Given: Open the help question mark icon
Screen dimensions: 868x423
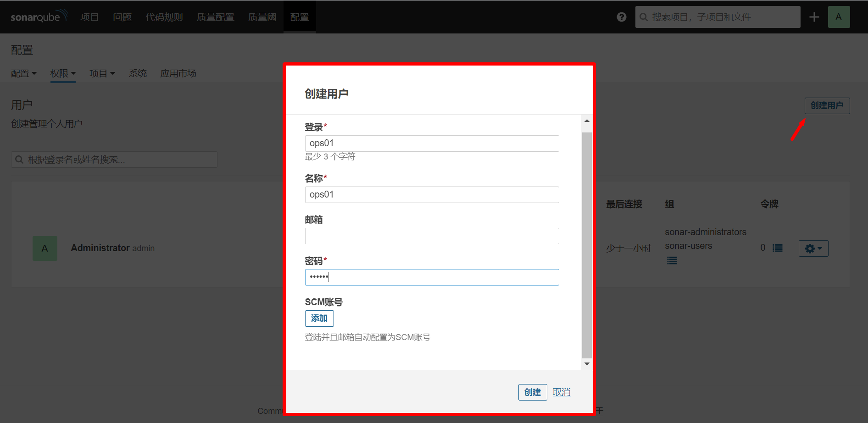Looking at the screenshot, I should tap(622, 17).
